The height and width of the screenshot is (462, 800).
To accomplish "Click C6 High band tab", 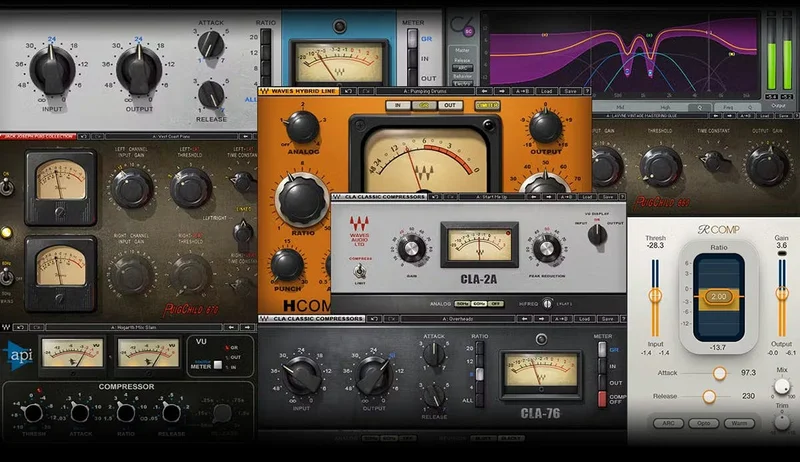I will (x=666, y=108).
